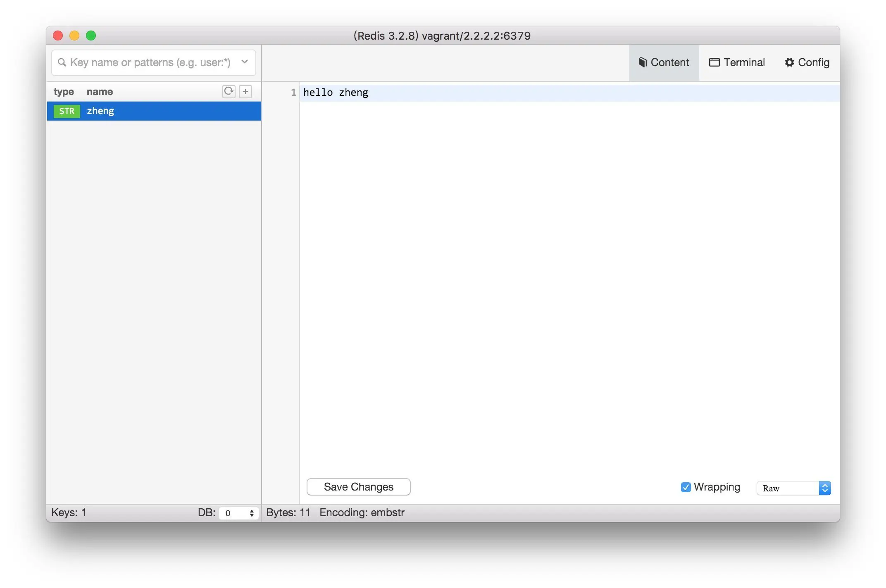Screen dimensions: 886x588
Task: Click the 'type' column header
Action: (x=64, y=92)
